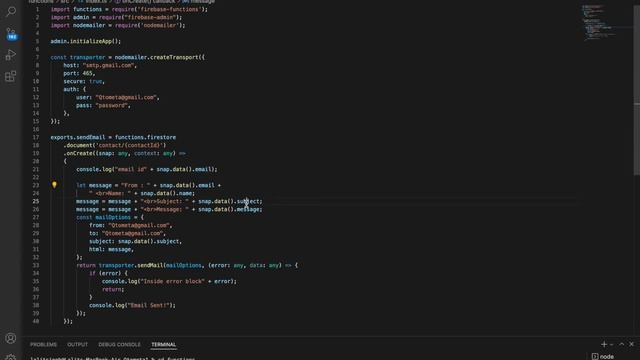Click 'nodemailer.createTransport' on line 7
This screenshot has width=640, height=360.
(156, 57)
